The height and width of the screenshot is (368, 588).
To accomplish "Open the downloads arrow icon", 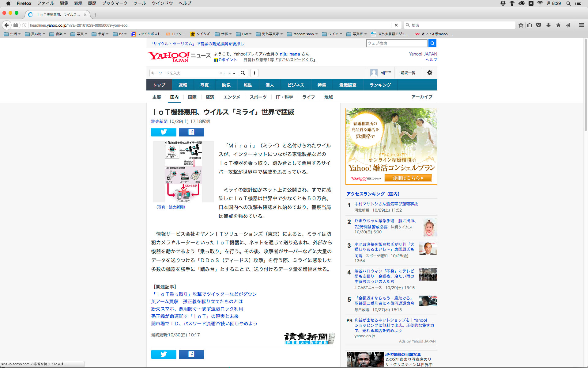I will [x=548, y=25].
